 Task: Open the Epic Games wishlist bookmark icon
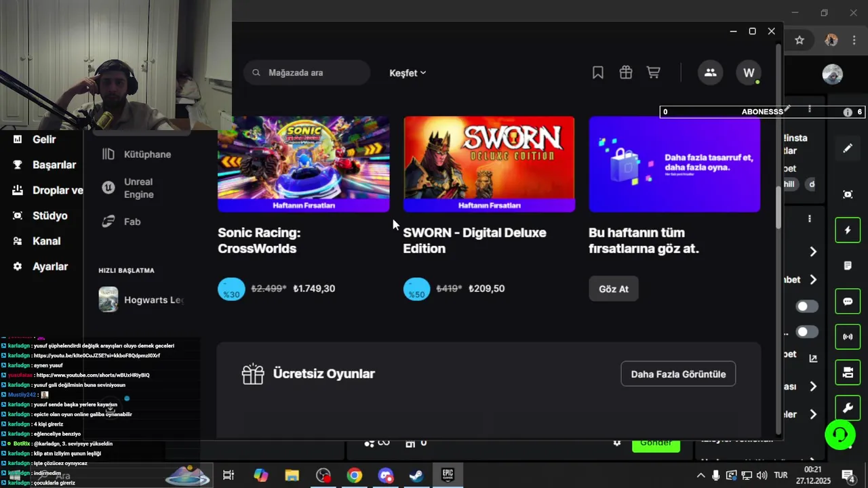coord(597,73)
